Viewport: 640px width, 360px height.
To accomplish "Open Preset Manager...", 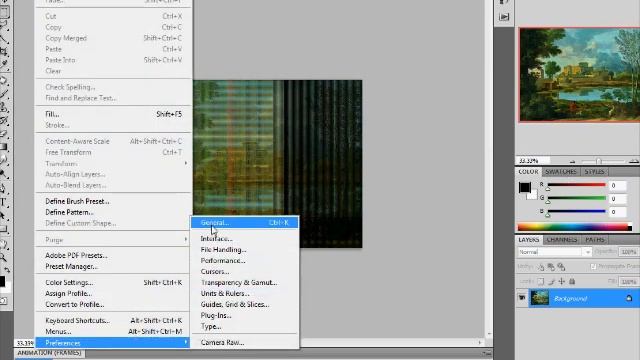I will [71, 267].
